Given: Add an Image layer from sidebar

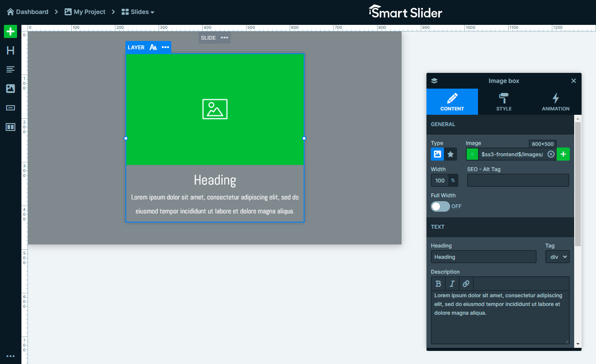Looking at the screenshot, I should pos(10,89).
